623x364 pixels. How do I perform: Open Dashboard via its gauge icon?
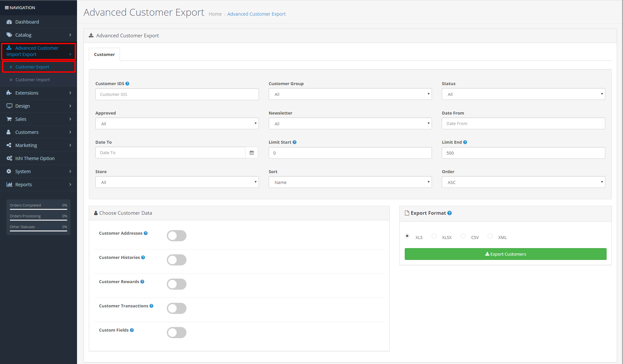coord(9,22)
